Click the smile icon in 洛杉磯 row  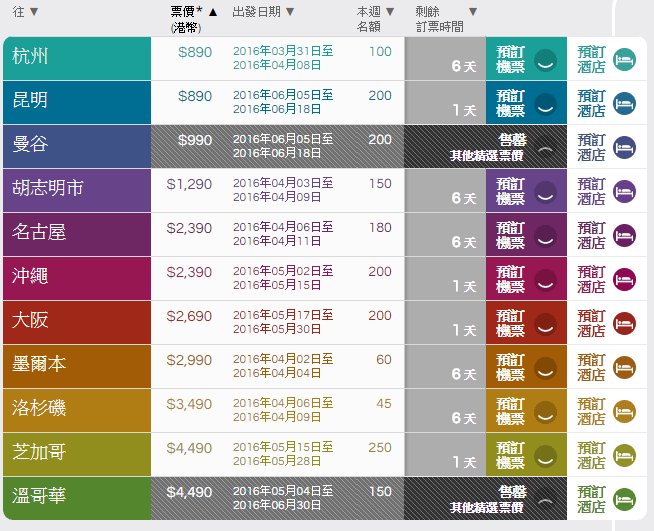coord(545,411)
